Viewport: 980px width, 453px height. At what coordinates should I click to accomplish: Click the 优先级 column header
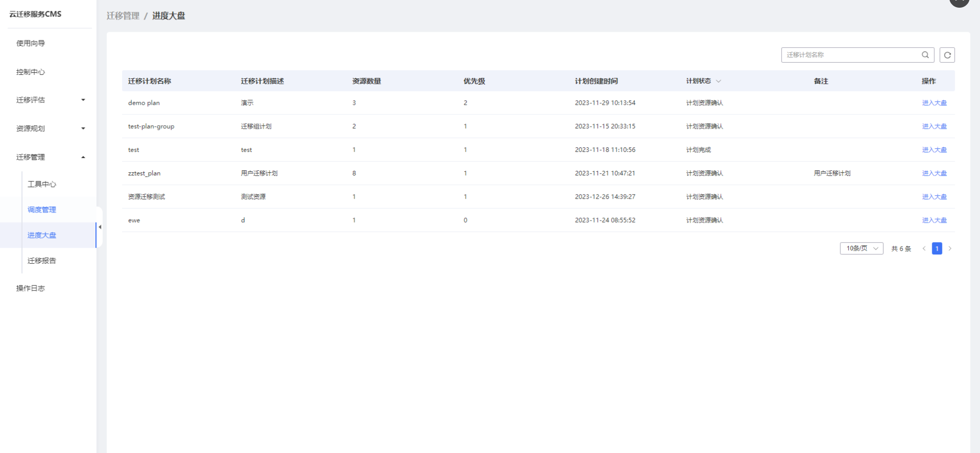(x=475, y=81)
